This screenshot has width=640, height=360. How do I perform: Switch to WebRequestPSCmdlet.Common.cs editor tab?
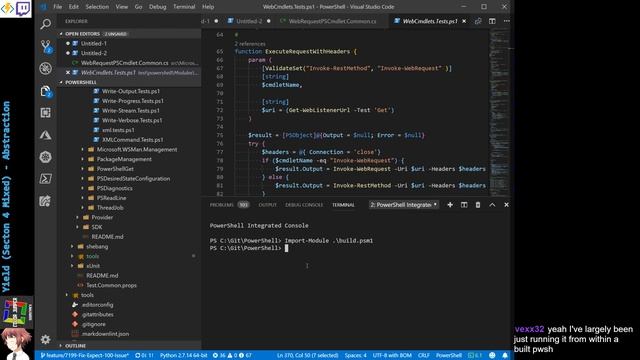pos(332,21)
